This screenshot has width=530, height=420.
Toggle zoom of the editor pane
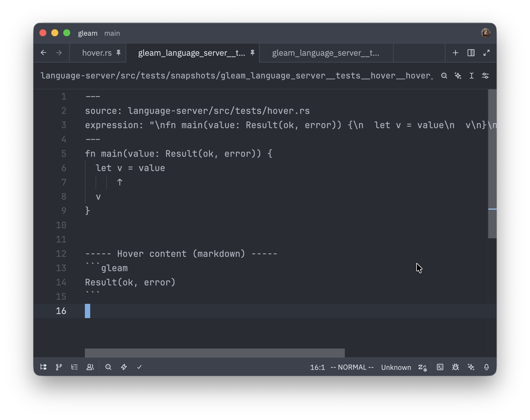tap(487, 53)
